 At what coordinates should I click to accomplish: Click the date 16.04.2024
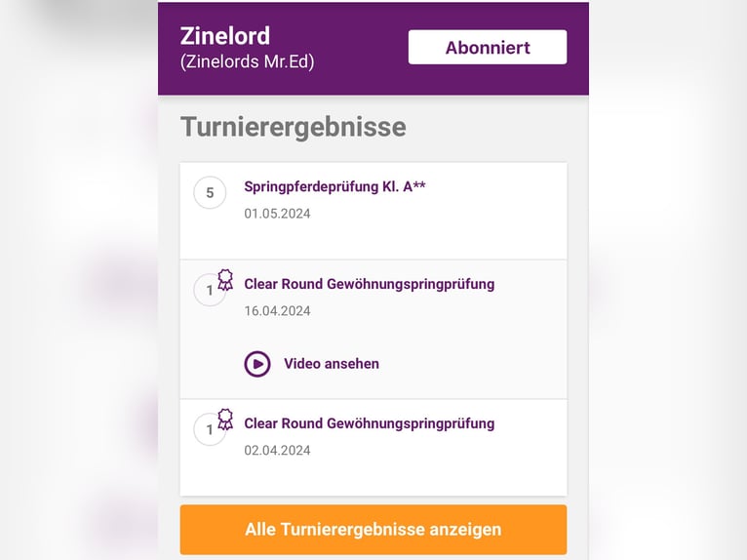(x=277, y=311)
